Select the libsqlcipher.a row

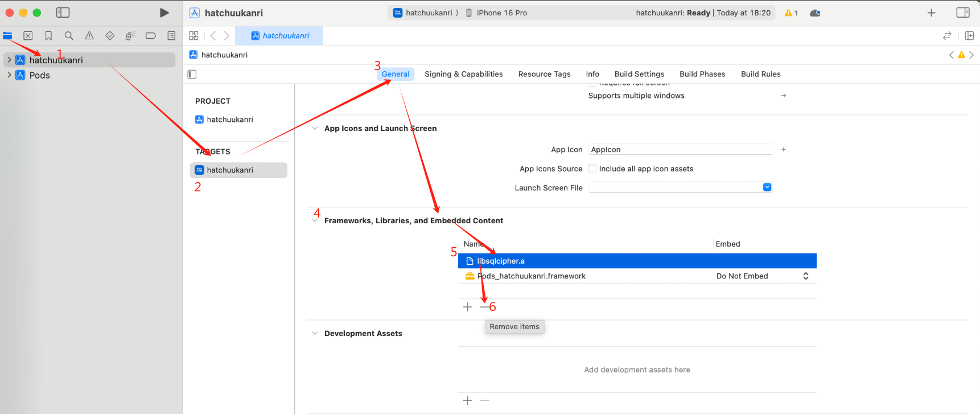[637, 261]
